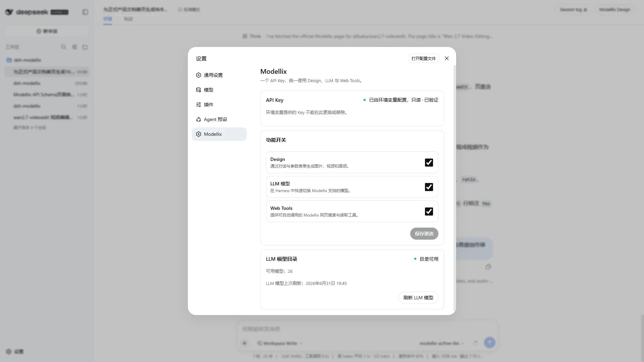Click the icon beside Agent 预设
Viewport: 644px width, 362px height.
click(x=199, y=119)
